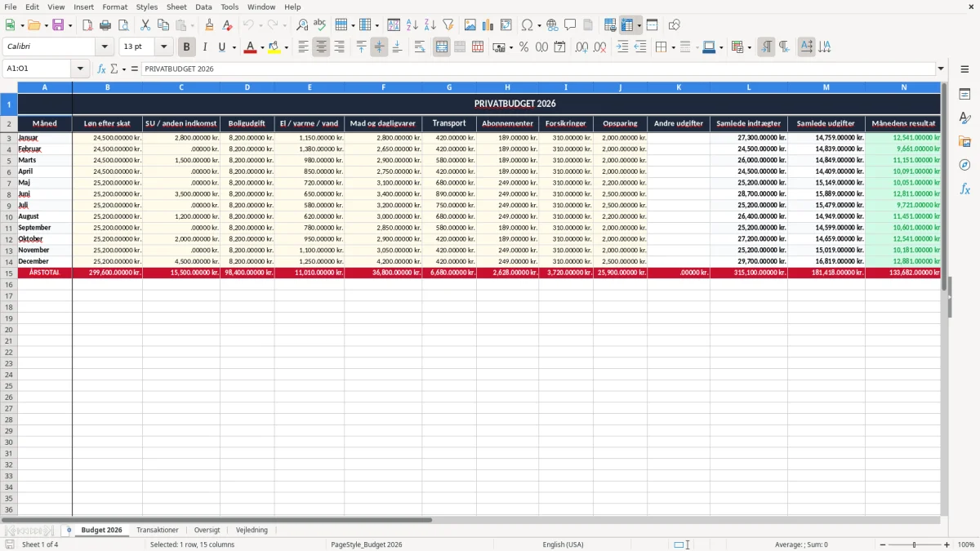
Task: Open font color dropdown arrow
Action: (261, 47)
